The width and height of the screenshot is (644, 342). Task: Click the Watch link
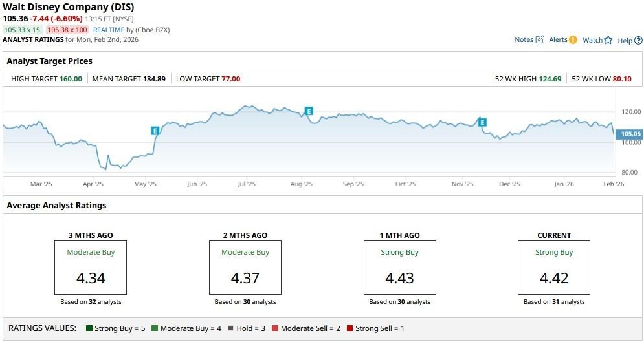pos(592,41)
